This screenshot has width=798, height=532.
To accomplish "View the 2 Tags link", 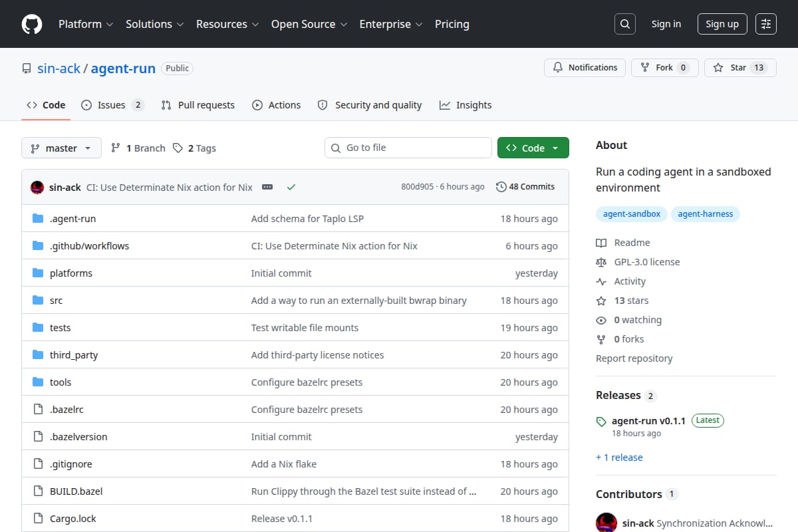I will pyautogui.click(x=194, y=148).
